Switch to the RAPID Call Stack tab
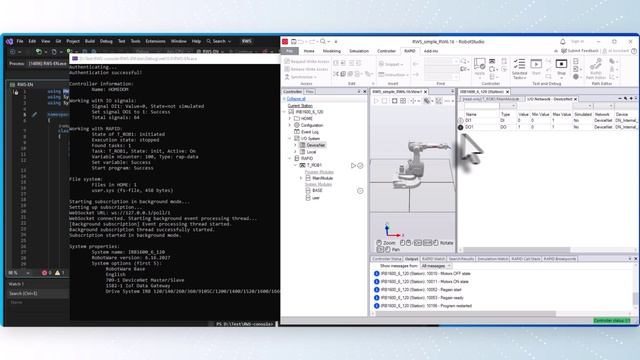 [526, 259]
